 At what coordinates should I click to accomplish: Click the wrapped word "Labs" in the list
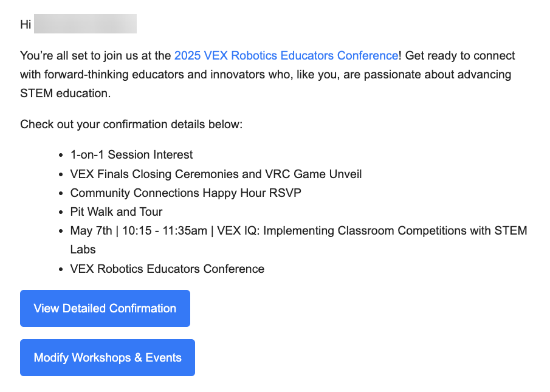pyautogui.click(x=83, y=250)
